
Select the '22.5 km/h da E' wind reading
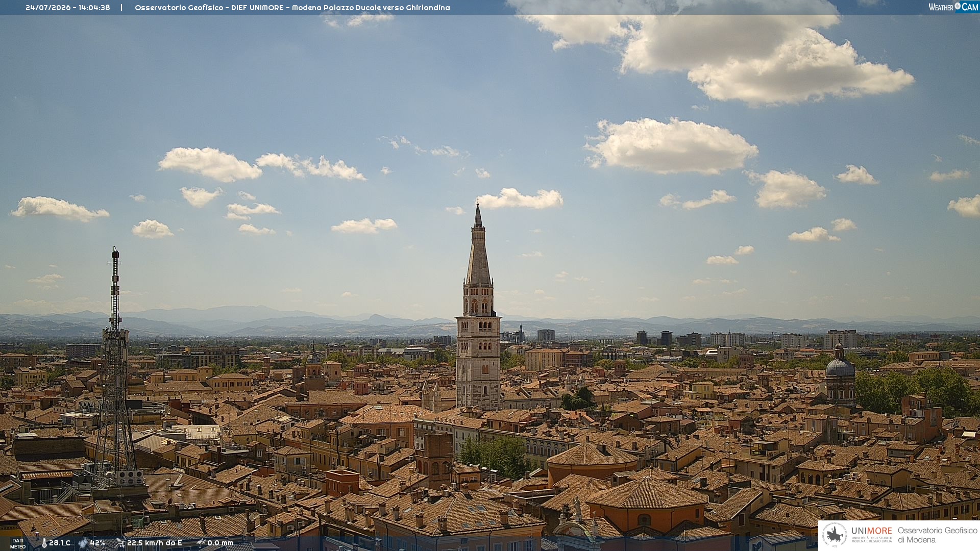pyautogui.click(x=155, y=543)
